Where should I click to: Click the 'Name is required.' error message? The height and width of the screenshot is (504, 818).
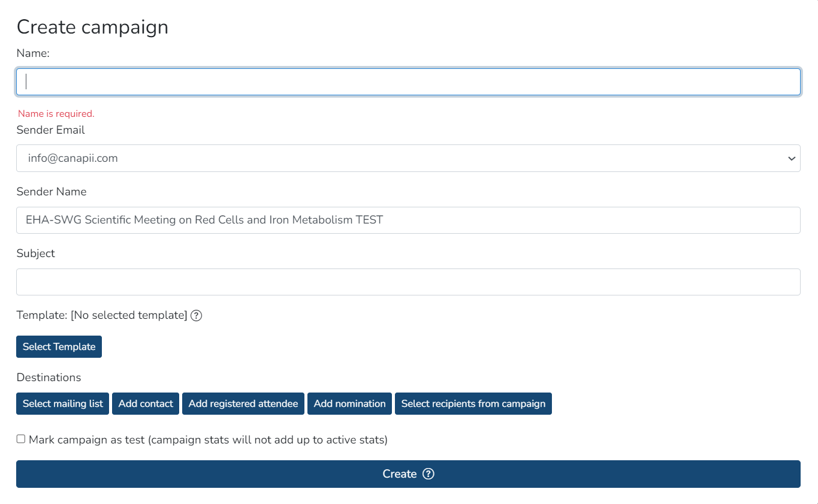tap(56, 113)
